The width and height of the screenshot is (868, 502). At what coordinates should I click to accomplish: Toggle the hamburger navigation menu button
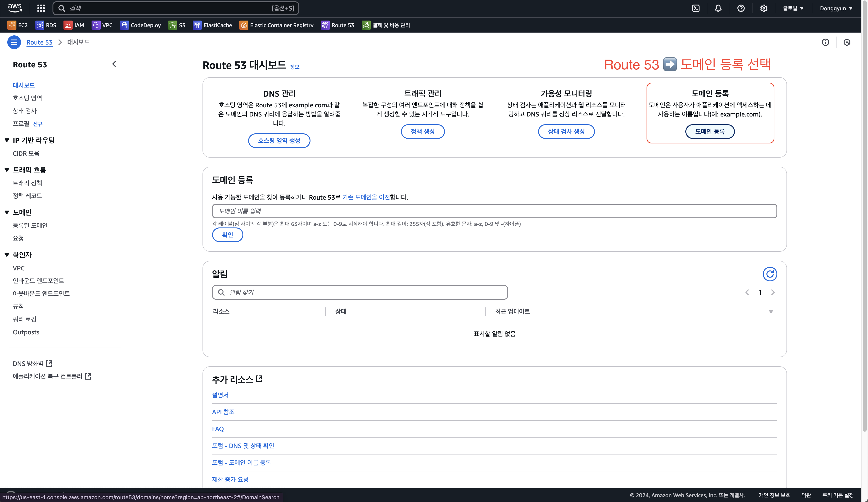pos(14,42)
